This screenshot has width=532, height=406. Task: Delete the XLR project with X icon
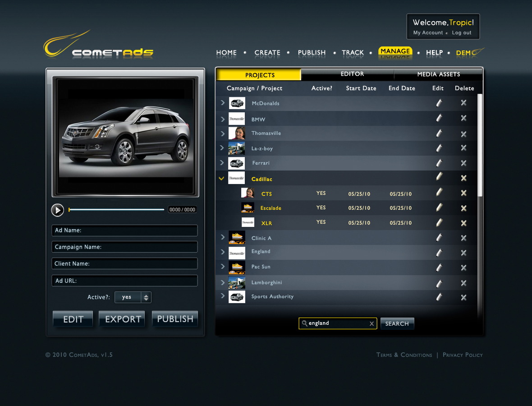click(463, 223)
